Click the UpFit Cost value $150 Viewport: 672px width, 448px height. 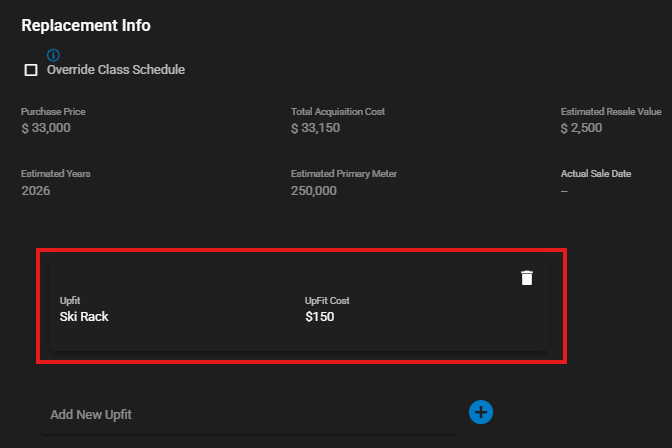(319, 317)
